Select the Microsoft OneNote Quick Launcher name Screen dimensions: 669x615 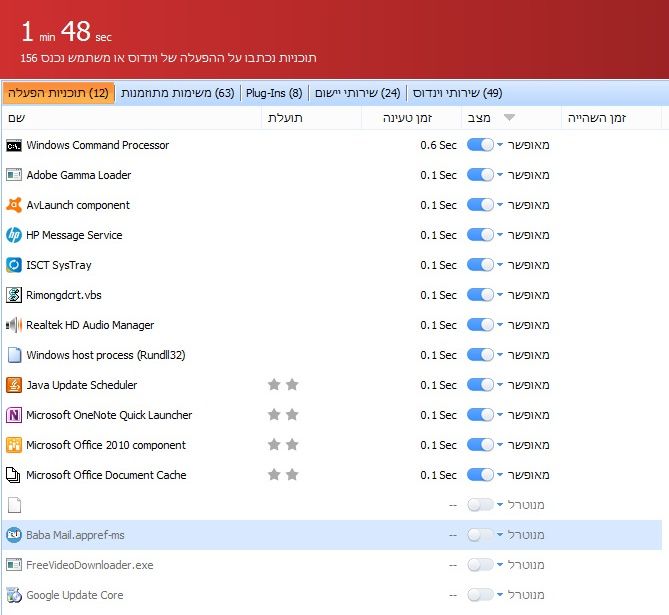click(x=109, y=415)
